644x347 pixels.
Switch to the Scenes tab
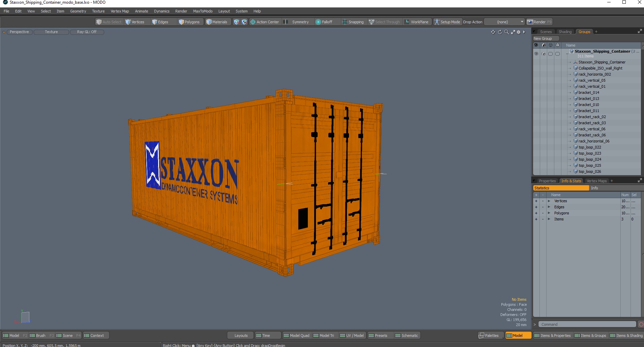pos(546,32)
